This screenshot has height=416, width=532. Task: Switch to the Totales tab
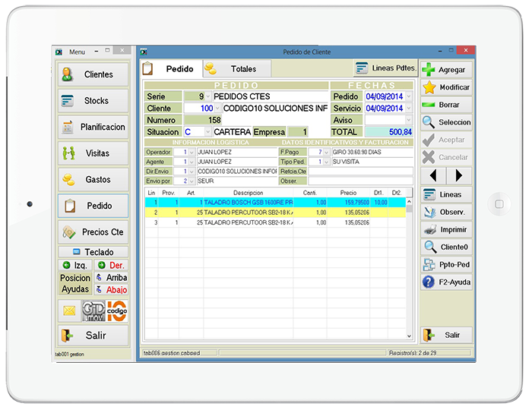click(236, 69)
